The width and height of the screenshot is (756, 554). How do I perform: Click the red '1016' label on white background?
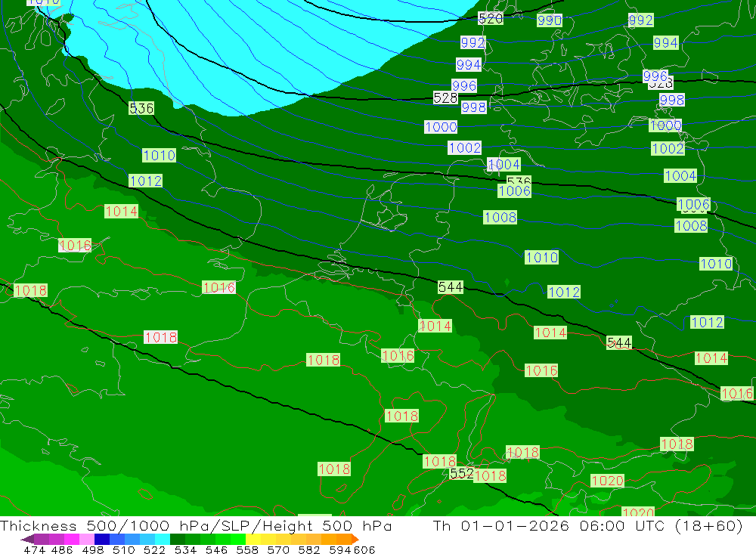point(75,246)
